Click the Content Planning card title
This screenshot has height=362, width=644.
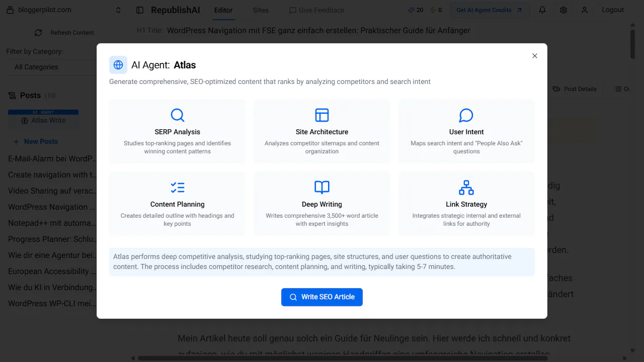coord(177,205)
